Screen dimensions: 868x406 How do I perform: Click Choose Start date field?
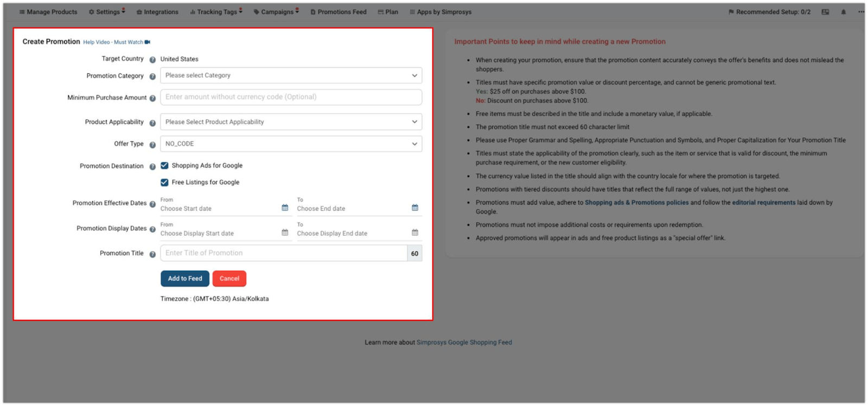(220, 208)
